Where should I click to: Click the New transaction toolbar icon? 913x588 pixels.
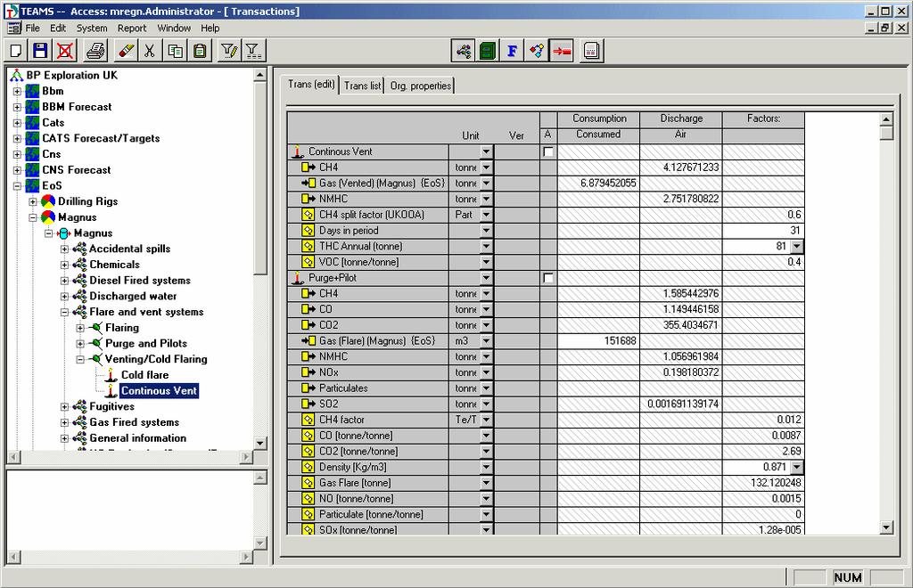pyautogui.click(x=16, y=51)
